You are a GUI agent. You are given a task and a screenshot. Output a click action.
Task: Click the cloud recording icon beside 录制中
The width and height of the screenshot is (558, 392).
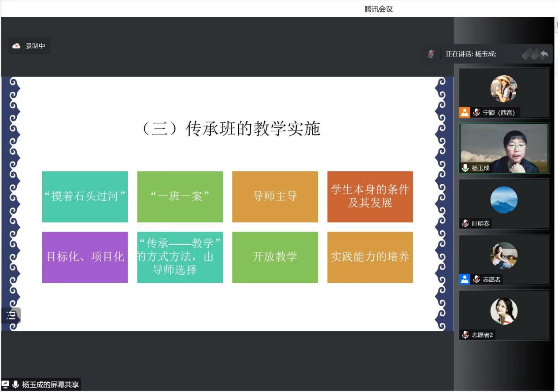click(16, 46)
